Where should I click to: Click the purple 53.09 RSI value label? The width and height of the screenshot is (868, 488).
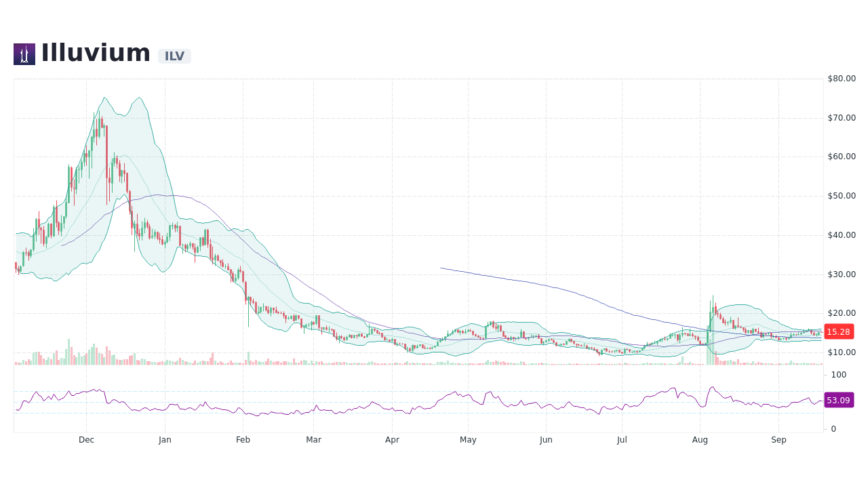[x=838, y=400]
